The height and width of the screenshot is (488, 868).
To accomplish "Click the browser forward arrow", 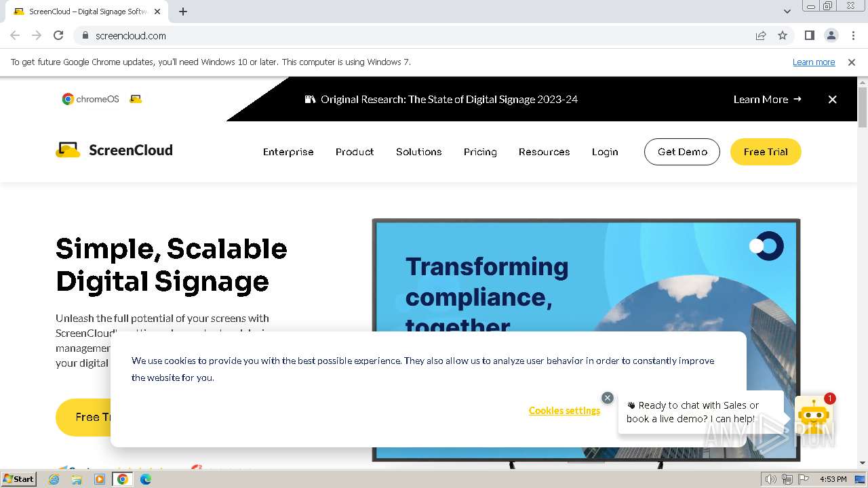I will [37, 35].
